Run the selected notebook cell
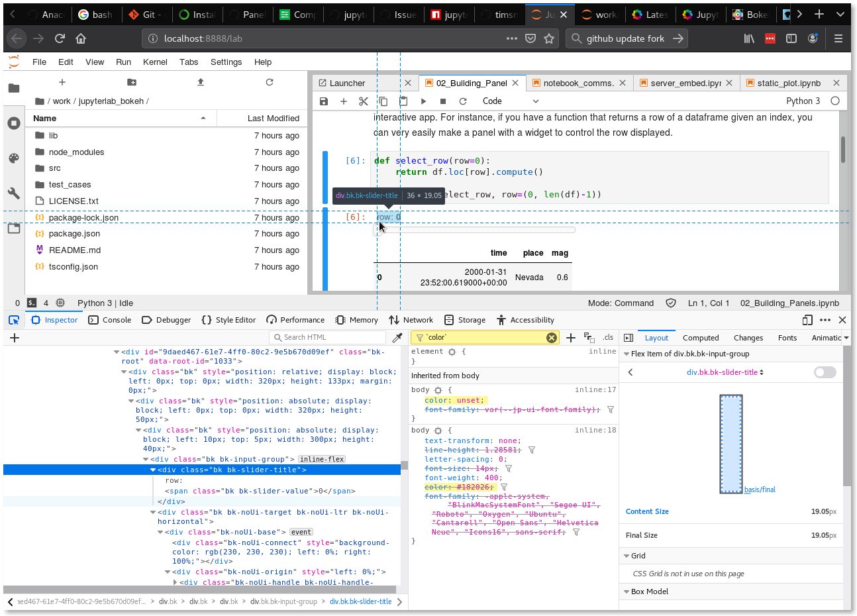The height and width of the screenshot is (616, 857). (x=423, y=101)
